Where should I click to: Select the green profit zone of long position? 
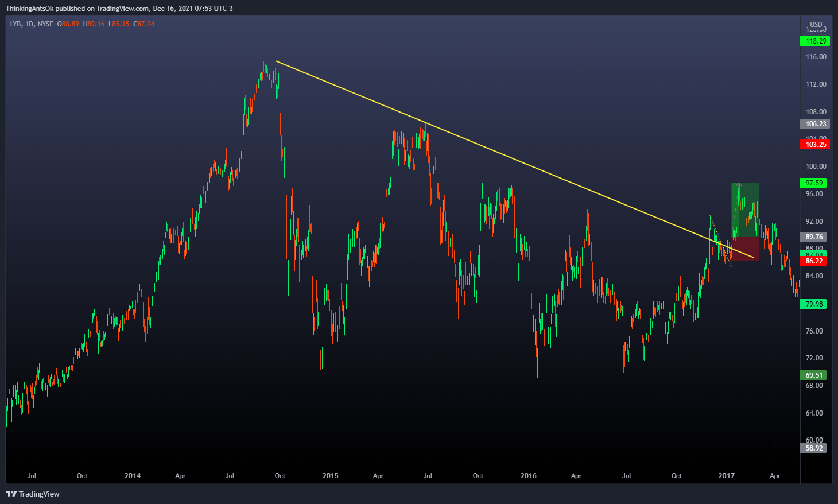point(745,210)
